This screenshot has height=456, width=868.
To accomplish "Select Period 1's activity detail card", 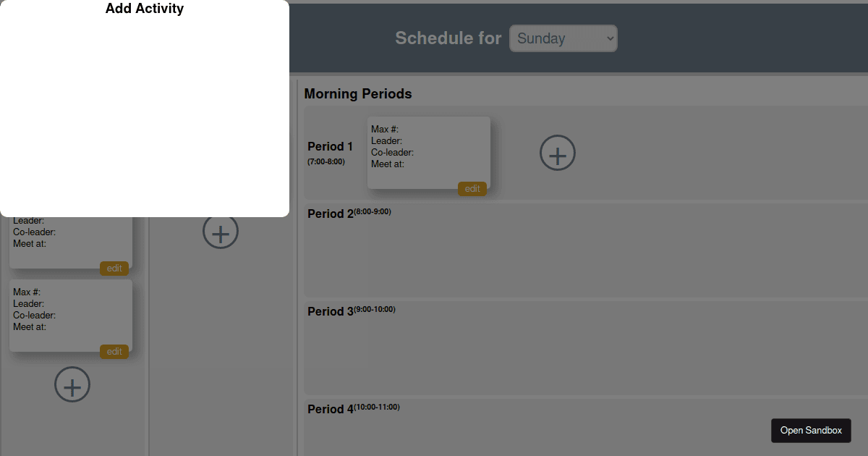I will click(428, 152).
